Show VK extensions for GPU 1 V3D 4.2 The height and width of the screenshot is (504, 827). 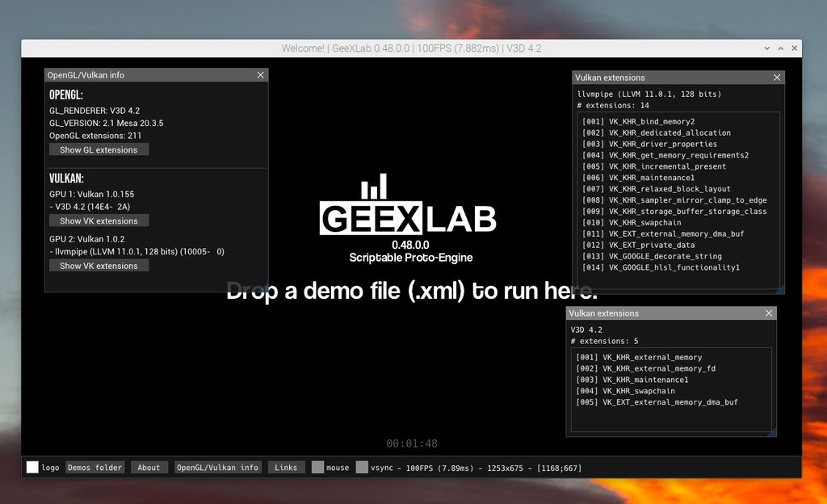pyautogui.click(x=99, y=220)
